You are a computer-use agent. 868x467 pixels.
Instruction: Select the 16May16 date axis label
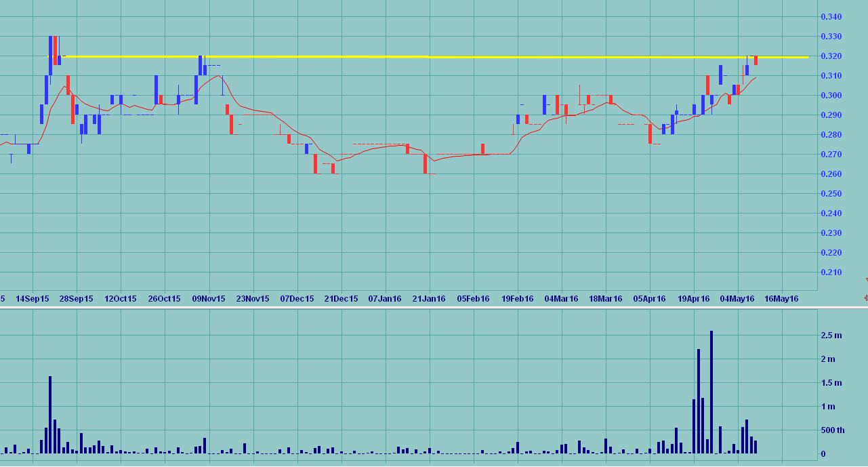[x=782, y=299]
